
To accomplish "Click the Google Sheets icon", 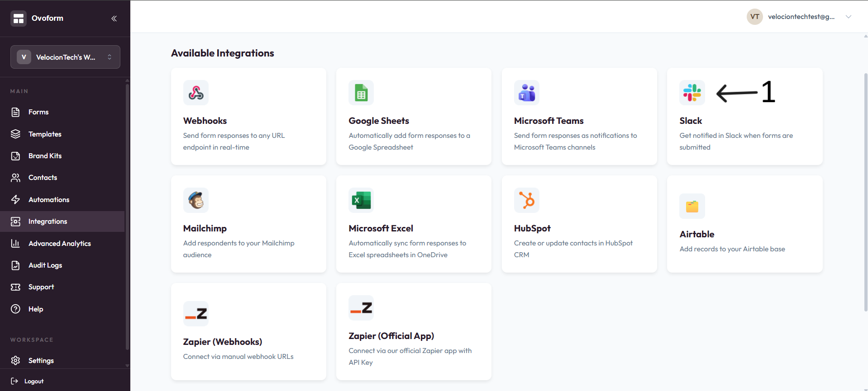I will tap(361, 93).
